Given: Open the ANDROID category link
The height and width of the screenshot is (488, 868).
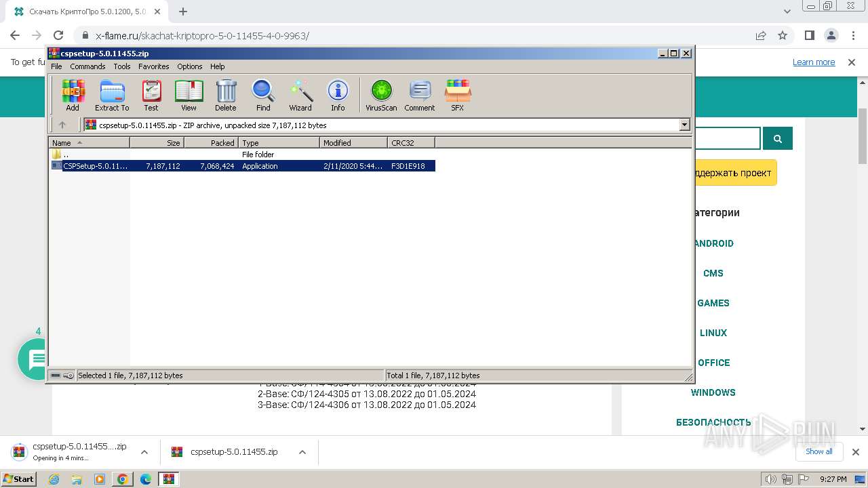Looking at the screenshot, I should [x=713, y=243].
